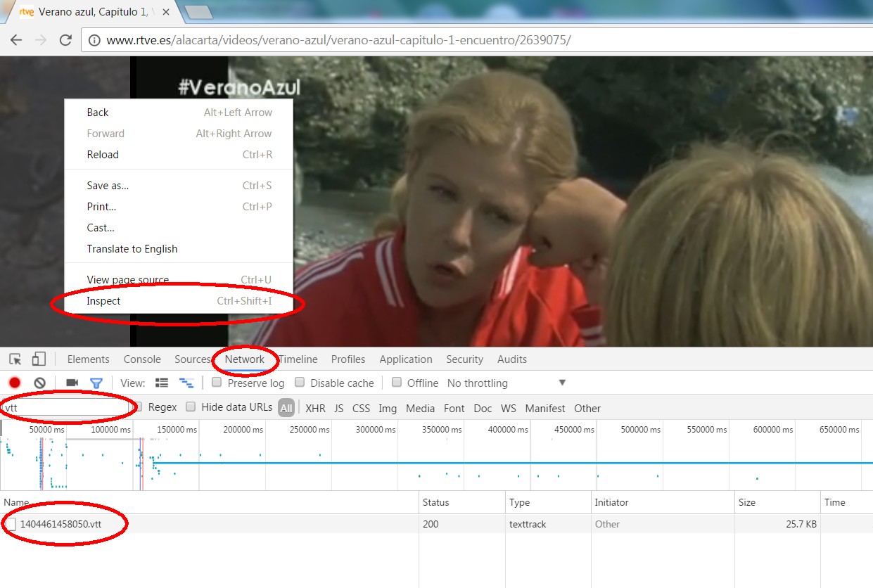Click the URL address bar
This screenshot has width=873, height=588.
[477, 40]
